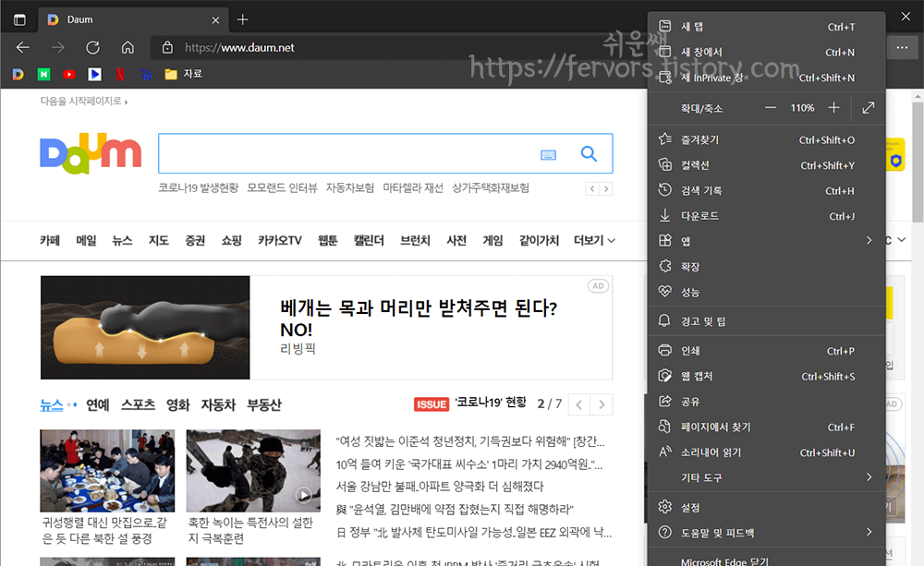Open 컬렉션 from the menu
The height and width of the screenshot is (566, 924).
[766, 165]
